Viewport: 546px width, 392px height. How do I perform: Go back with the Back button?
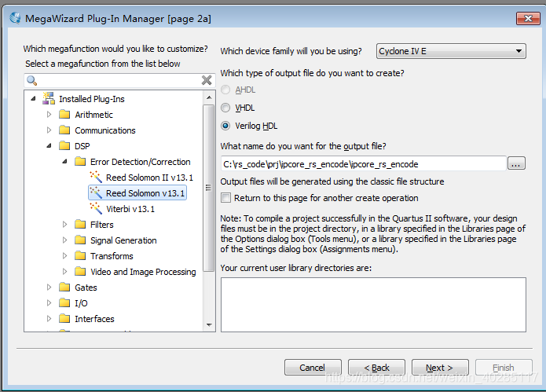tap(376, 368)
